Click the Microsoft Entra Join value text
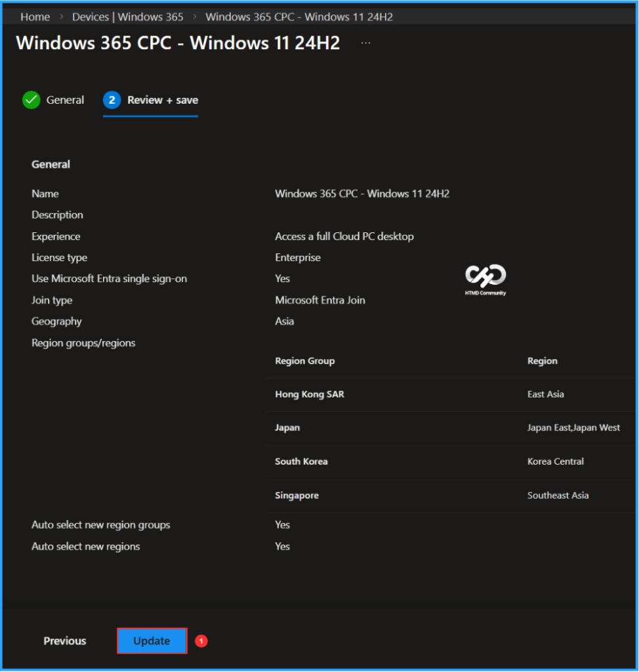 [x=320, y=300]
